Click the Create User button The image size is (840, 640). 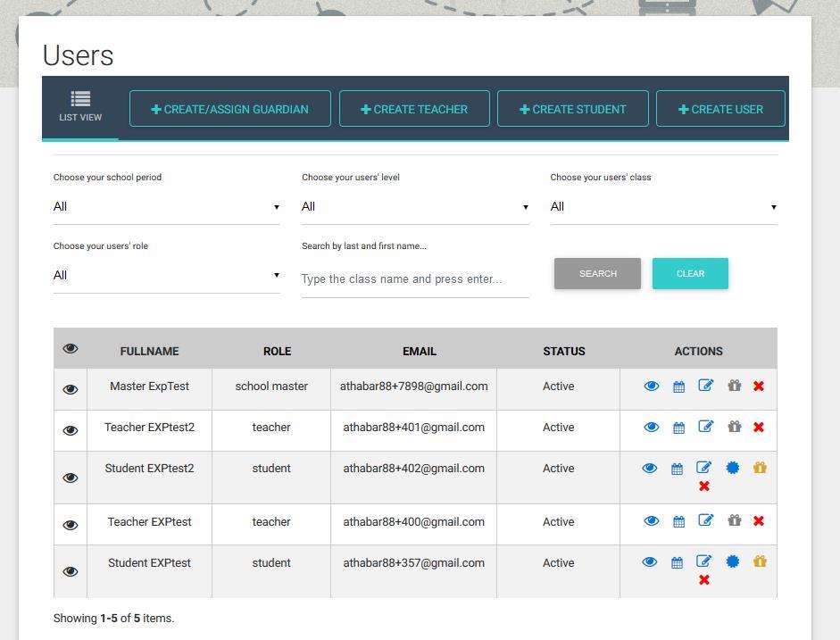(x=720, y=109)
